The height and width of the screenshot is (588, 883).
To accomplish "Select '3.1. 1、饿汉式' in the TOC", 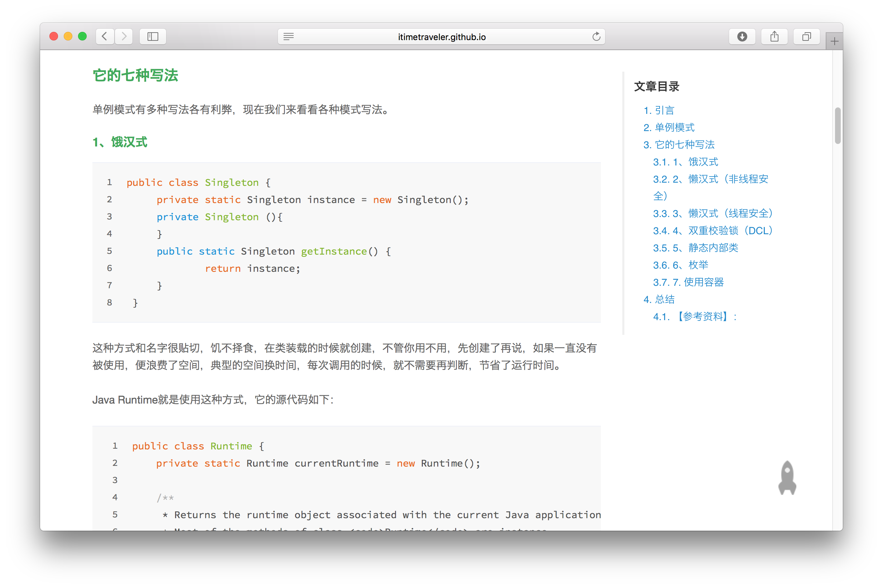I will point(685,162).
